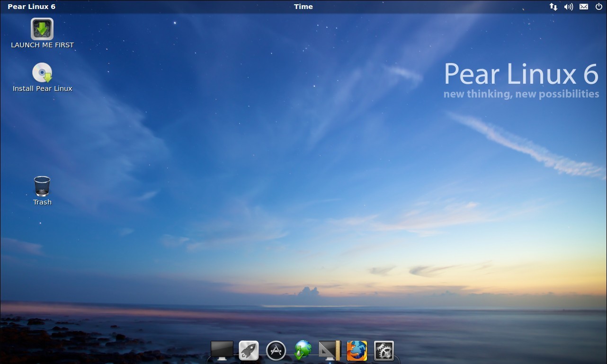Open the mail envelope indicator

point(584,7)
